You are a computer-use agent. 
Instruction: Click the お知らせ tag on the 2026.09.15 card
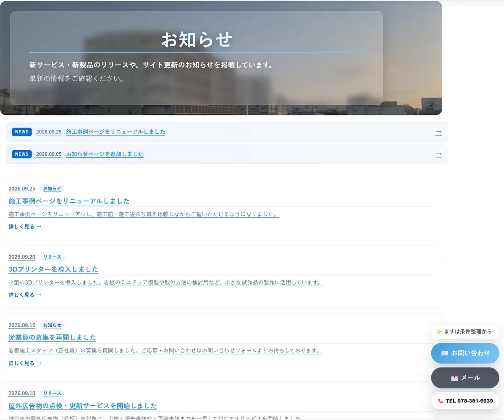[x=52, y=325]
